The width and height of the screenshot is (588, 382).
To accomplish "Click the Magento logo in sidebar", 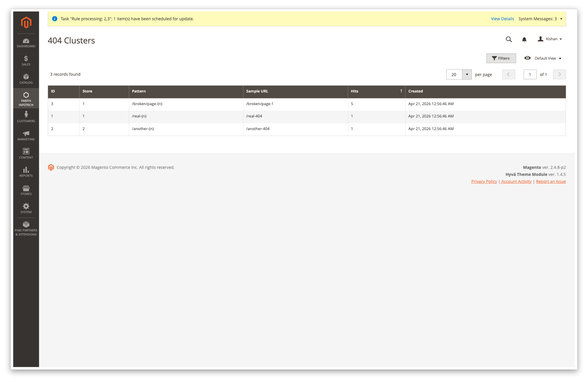I will click(x=26, y=23).
